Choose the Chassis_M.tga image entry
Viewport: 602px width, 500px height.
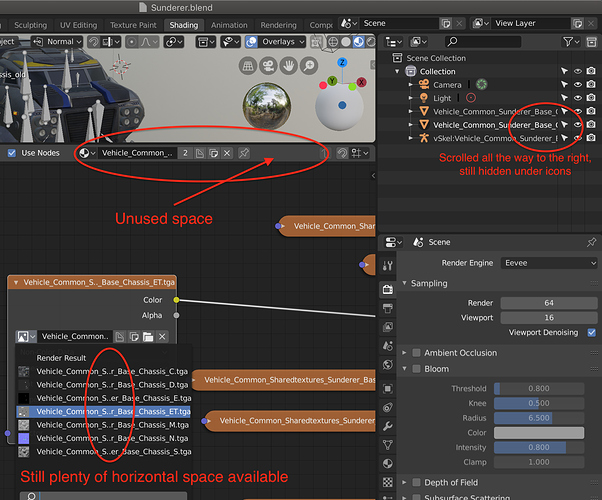click(x=104, y=425)
